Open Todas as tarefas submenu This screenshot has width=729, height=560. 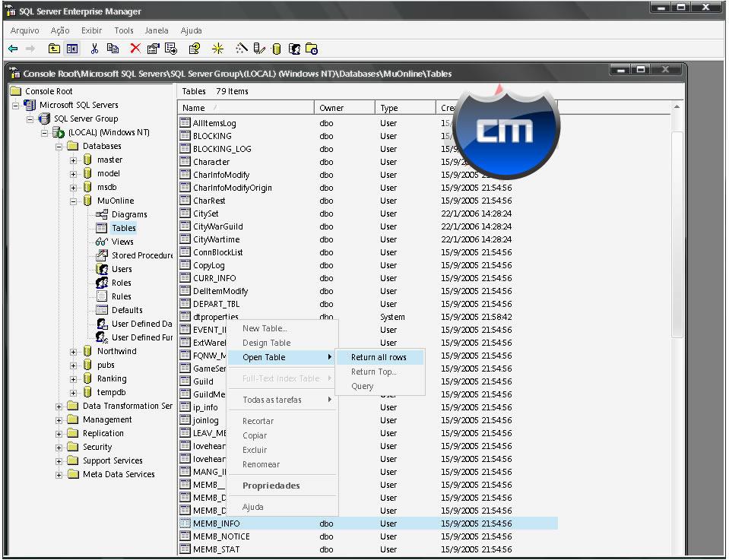283,400
